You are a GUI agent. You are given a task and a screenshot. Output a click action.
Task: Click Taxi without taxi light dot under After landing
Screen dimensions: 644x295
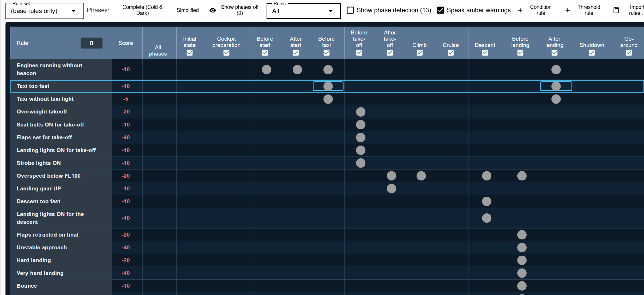(x=556, y=99)
